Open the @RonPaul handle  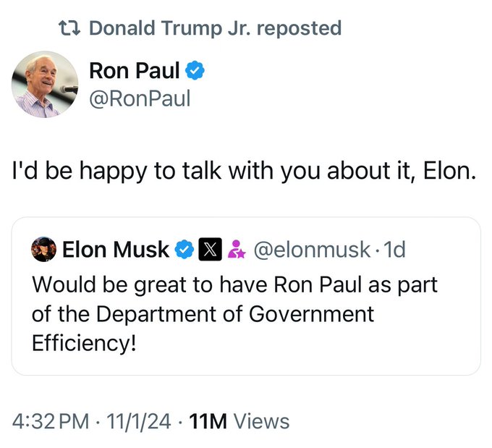[140, 98]
